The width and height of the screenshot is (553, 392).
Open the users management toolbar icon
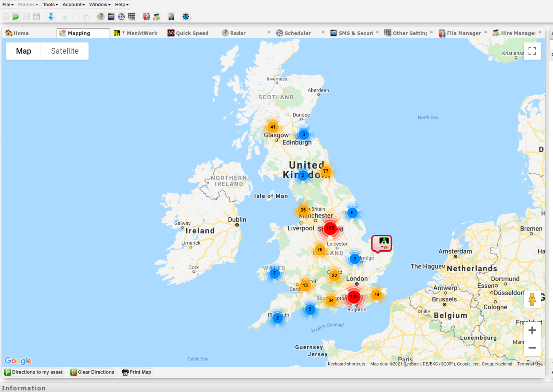(156, 16)
